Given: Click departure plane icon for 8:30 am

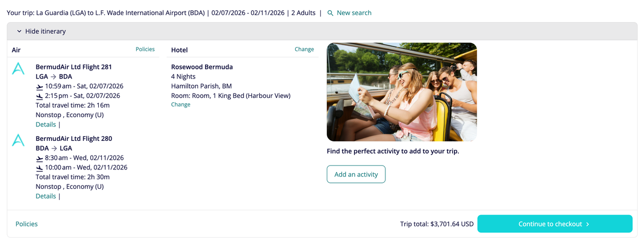Looking at the screenshot, I should coord(39,159).
